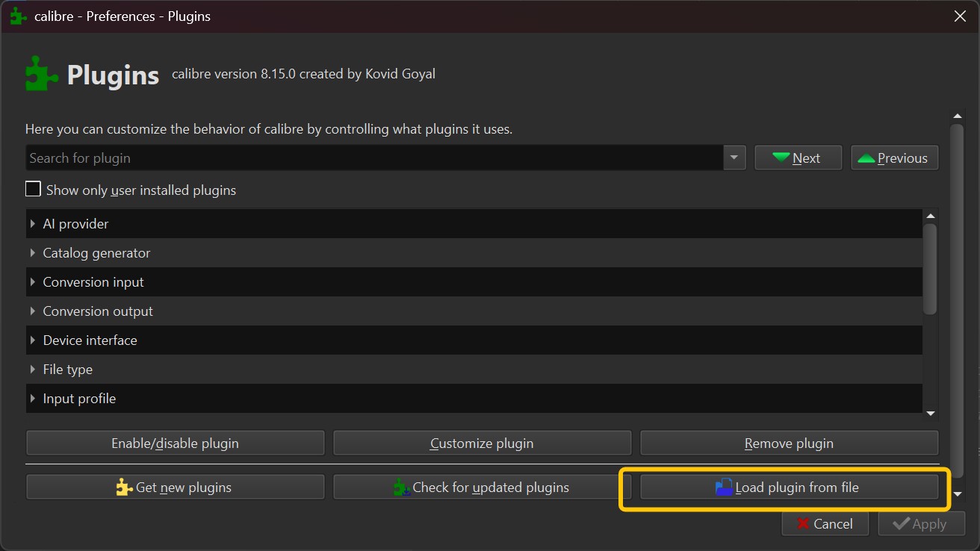This screenshot has height=551, width=980.
Task: Expand the Device interface category
Action: (x=33, y=340)
